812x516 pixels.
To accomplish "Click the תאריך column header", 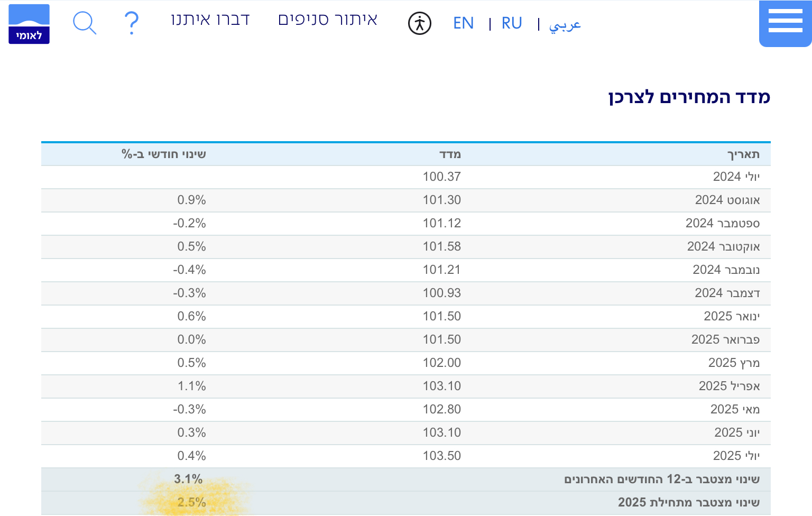I will [x=743, y=154].
